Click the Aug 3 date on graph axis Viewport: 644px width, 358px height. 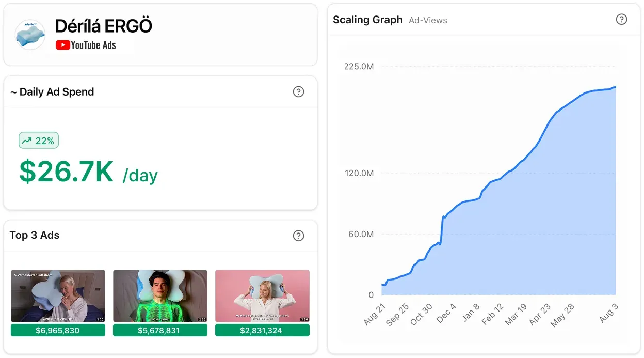click(x=608, y=314)
